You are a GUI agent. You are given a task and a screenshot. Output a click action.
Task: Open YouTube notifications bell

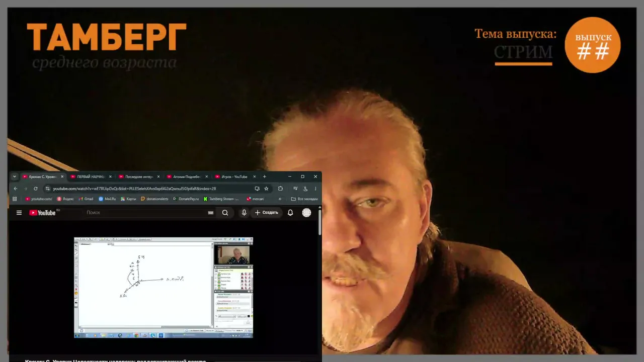pyautogui.click(x=290, y=213)
